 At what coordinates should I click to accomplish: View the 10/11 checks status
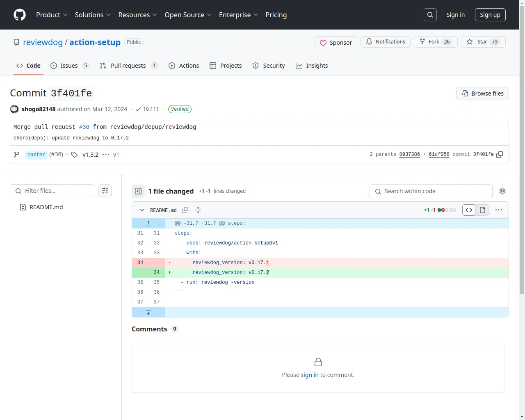147,109
